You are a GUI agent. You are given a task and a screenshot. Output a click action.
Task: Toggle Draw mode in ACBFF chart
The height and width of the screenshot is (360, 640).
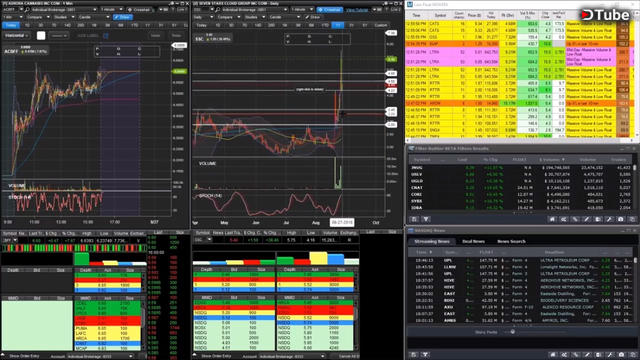point(122,17)
